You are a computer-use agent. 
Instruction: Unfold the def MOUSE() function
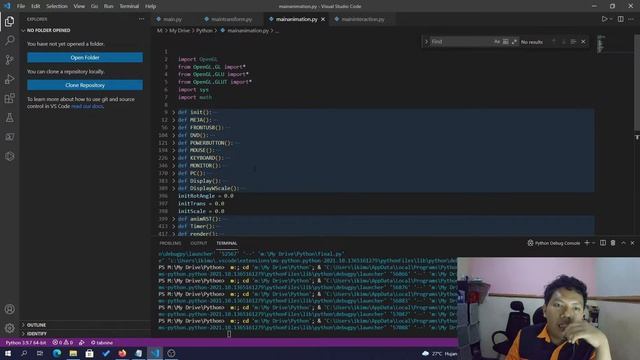(173, 150)
